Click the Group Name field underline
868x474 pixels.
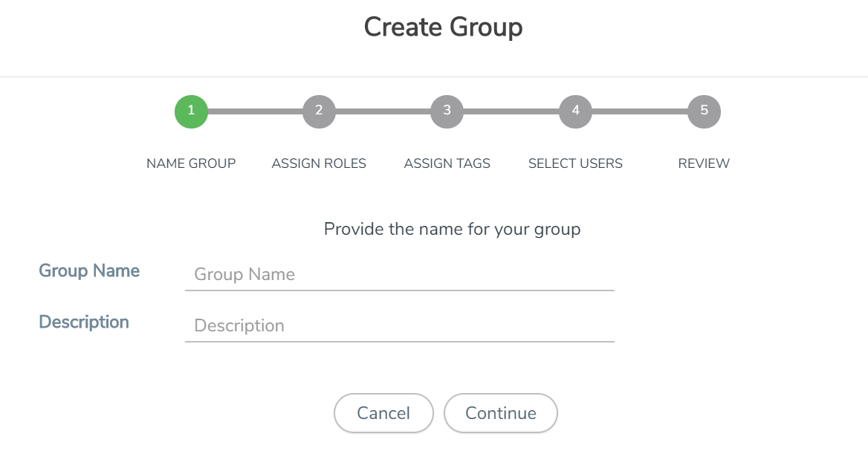click(400, 289)
